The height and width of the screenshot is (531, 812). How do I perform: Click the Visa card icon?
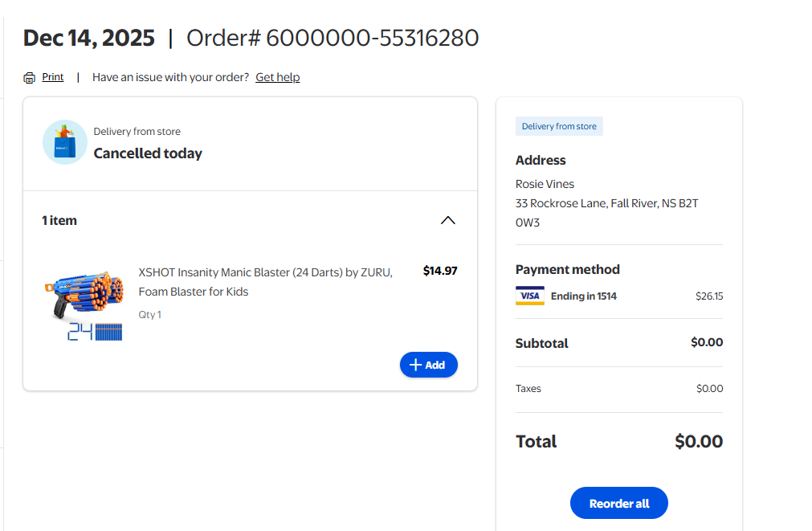pyautogui.click(x=530, y=296)
